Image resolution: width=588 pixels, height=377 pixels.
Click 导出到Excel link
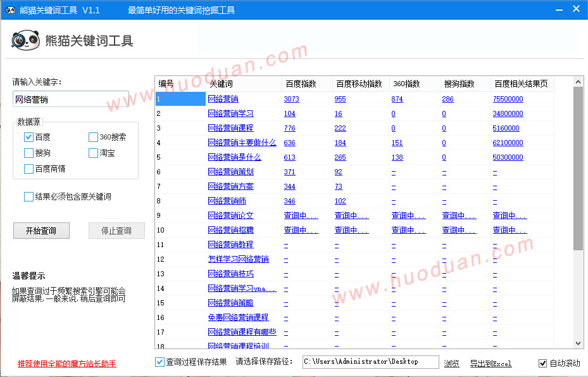(491, 364)
